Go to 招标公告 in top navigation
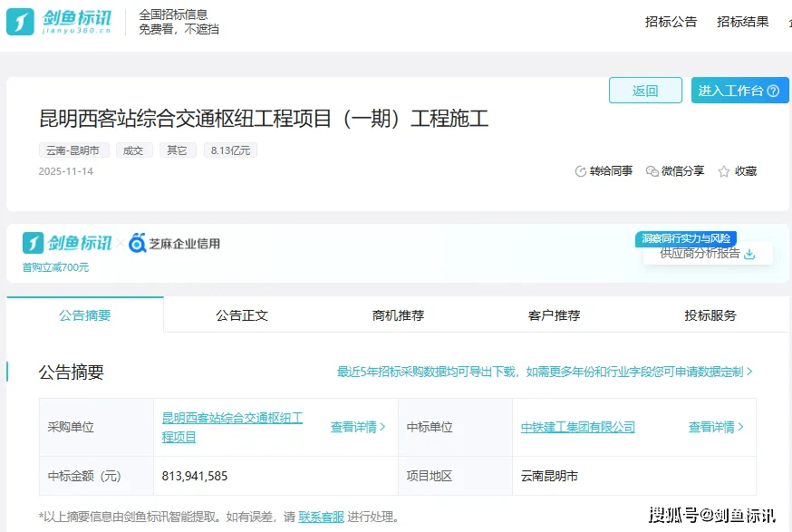The image size is (792, 532). (x=671, y=22)
